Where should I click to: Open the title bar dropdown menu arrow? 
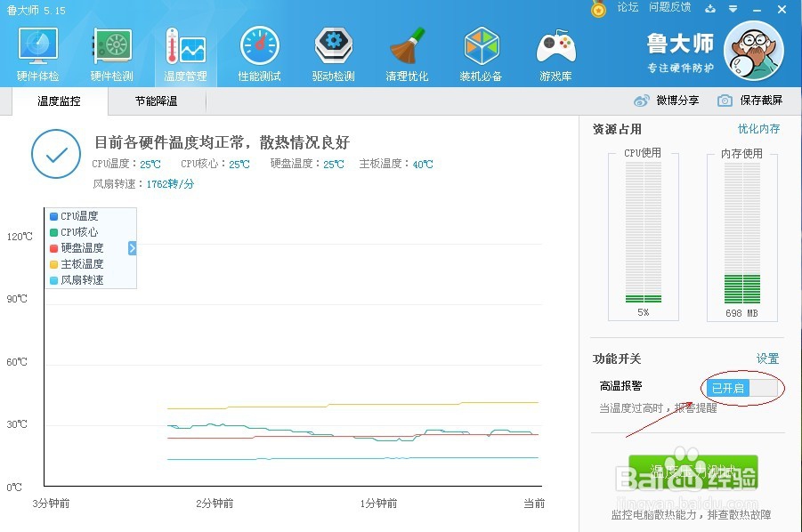point(733,9)
